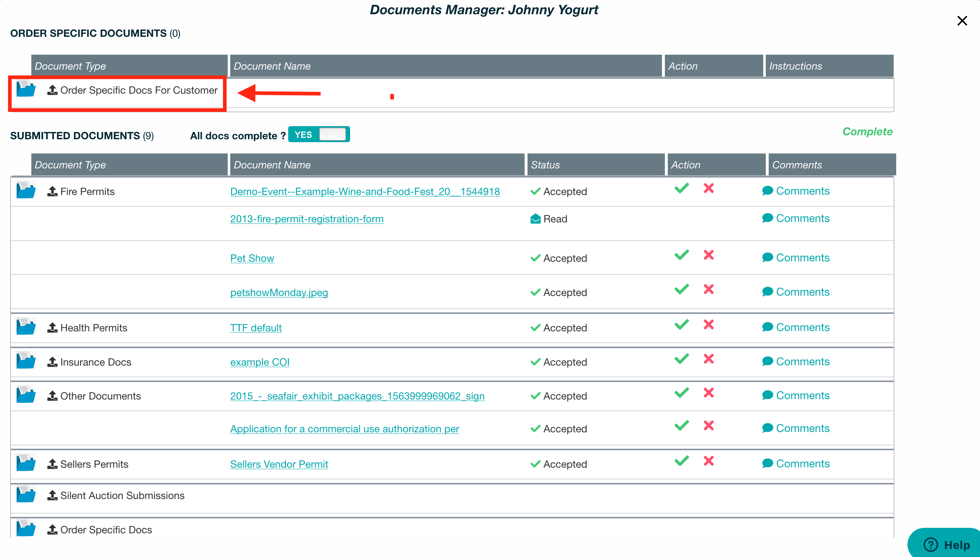The width and height of the screenshot is (980, 557).
Task: View Comments for seafair exhibit packages
Action: 796,395
